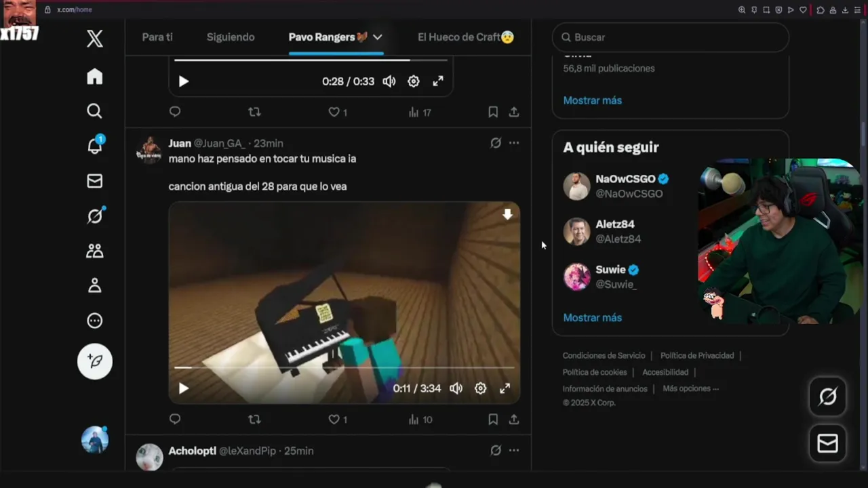
Task: Open More options circle icon in sidebar
Action: (x=95, y=321)
